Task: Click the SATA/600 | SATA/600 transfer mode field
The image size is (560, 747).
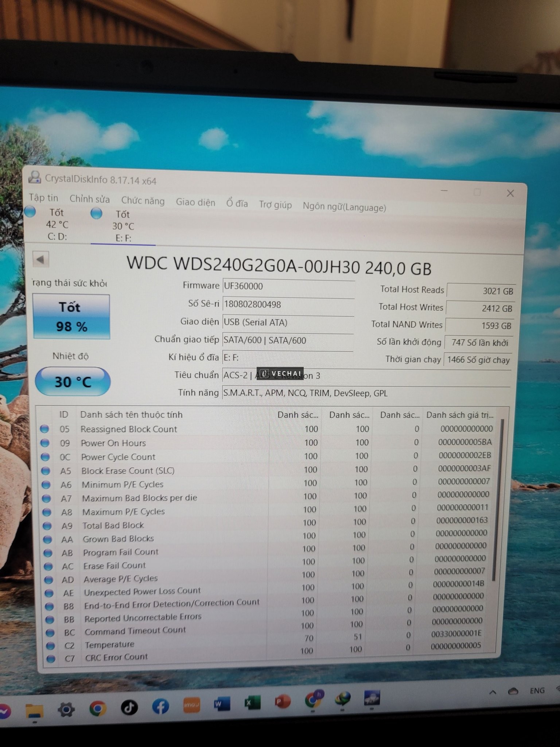Action: coord(288,340)
